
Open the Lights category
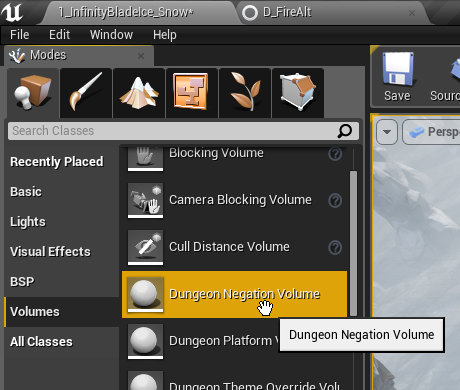(x=28, y=222)
